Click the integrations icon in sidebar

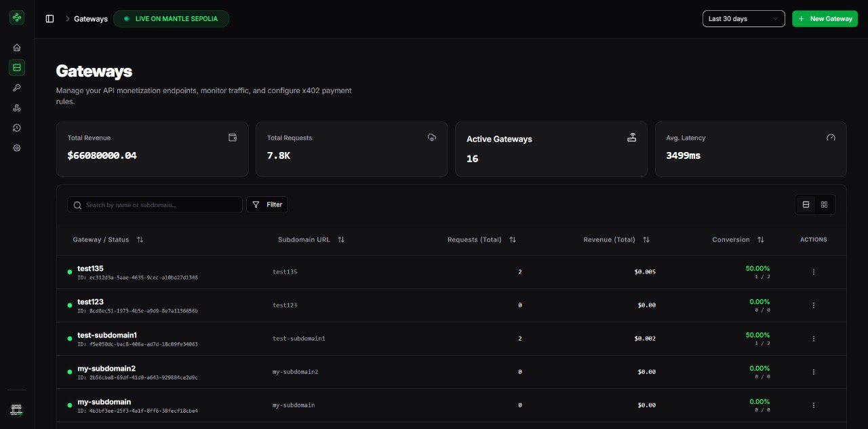[17, 108]
